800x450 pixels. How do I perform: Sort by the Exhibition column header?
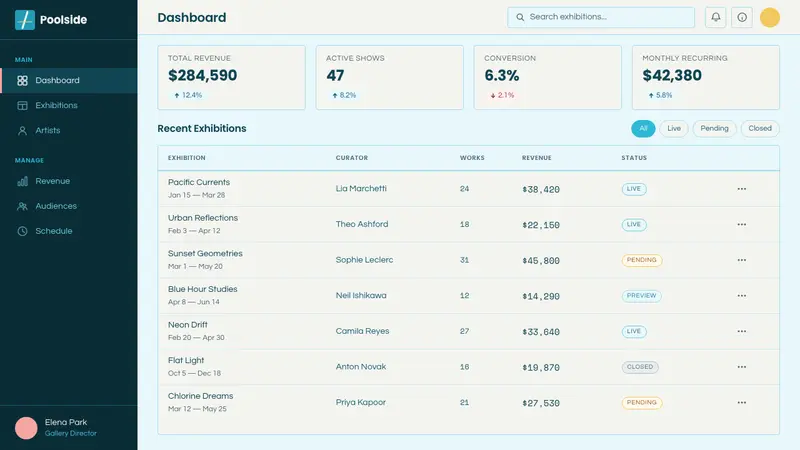pos(187,158)
